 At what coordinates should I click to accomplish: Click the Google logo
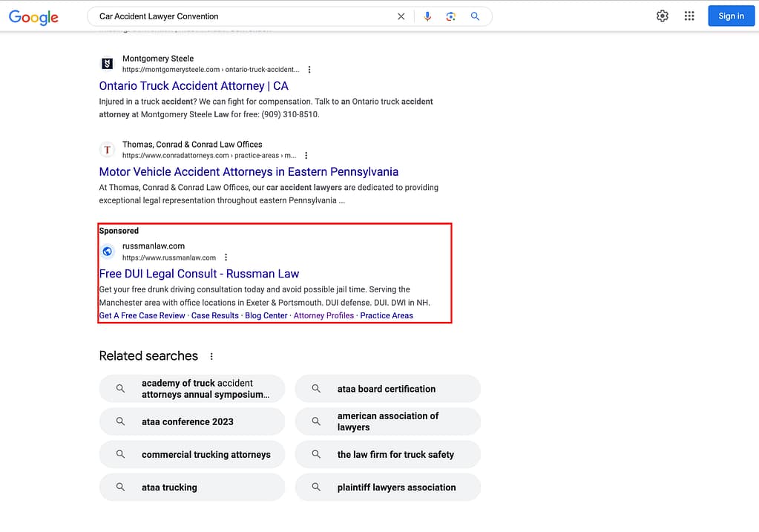coord(33,17)
